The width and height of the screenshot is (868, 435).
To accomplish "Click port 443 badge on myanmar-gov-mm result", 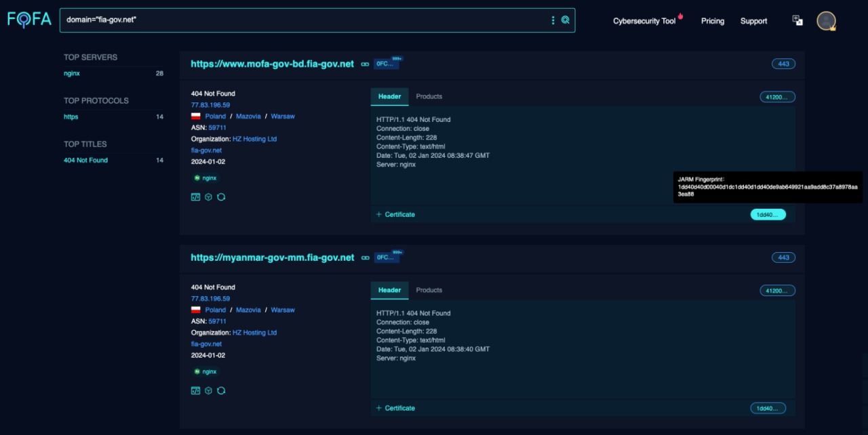I will click(783, 257).
